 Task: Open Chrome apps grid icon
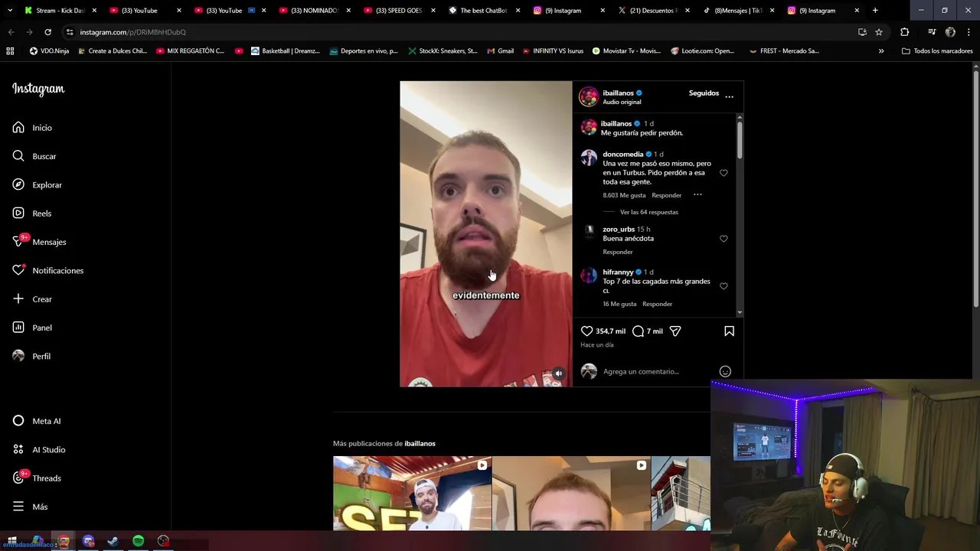(x=10, y=51)
